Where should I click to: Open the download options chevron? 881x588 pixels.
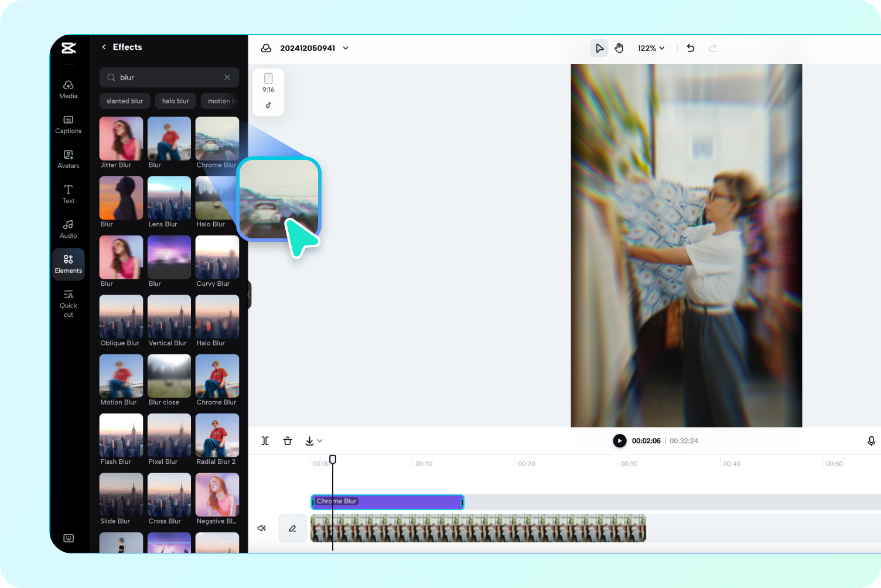[x=319, y=440]
